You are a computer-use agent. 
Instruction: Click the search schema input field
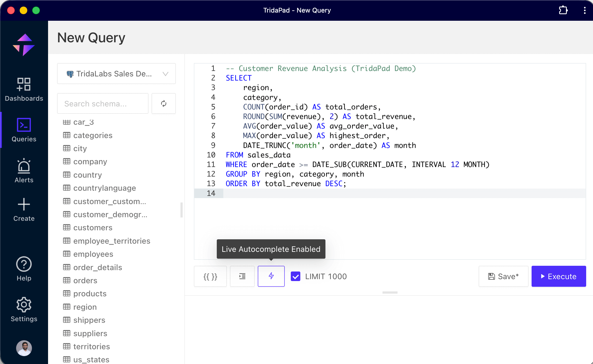[x=103, y=103]
